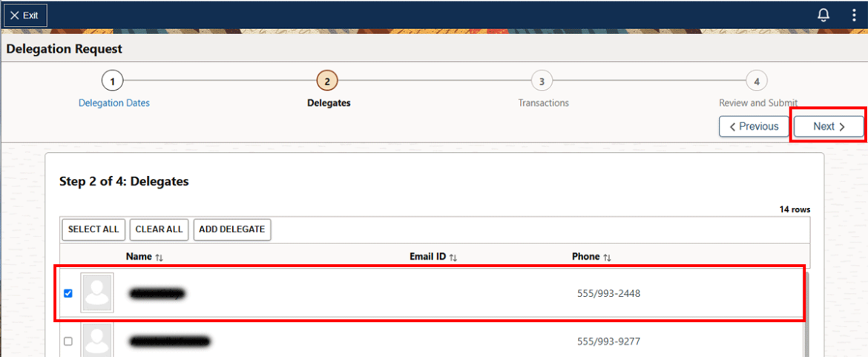Sort by Email ID arrows icon
Image resolution: width=868 pixels, height=357 pixels.
pos(453,257)
